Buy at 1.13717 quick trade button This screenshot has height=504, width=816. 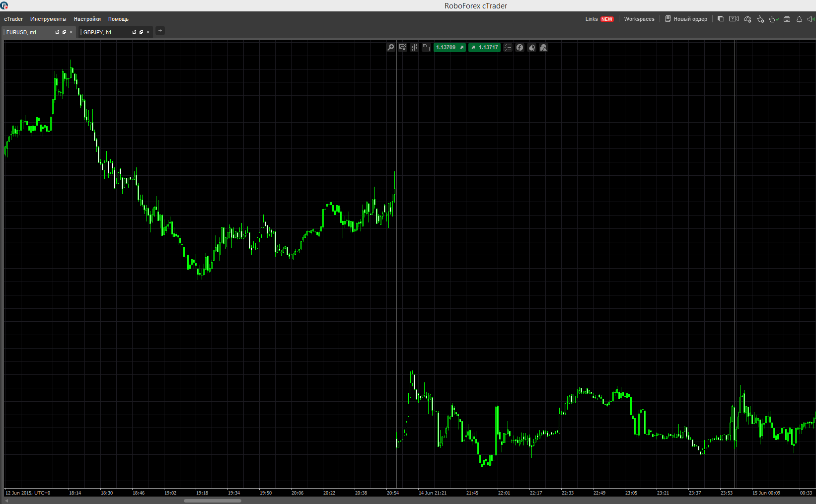484,48
